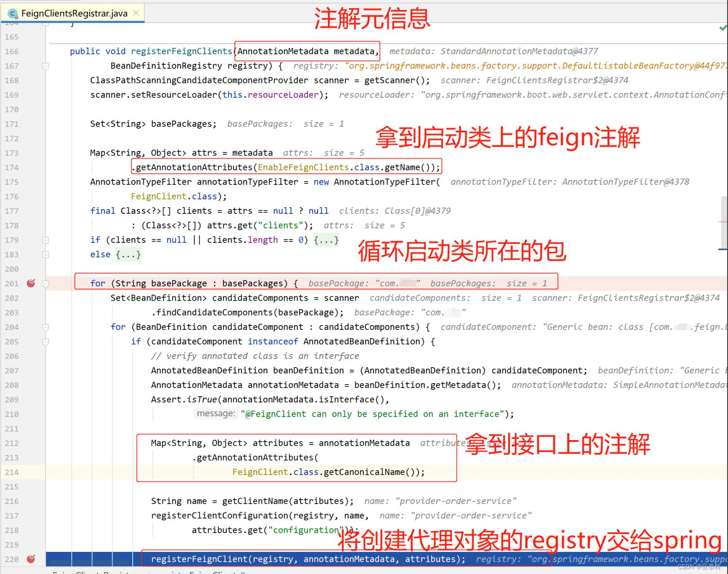Click getClientName call on line 216
This screenshot has height=574, width=728.
point(255,501)
